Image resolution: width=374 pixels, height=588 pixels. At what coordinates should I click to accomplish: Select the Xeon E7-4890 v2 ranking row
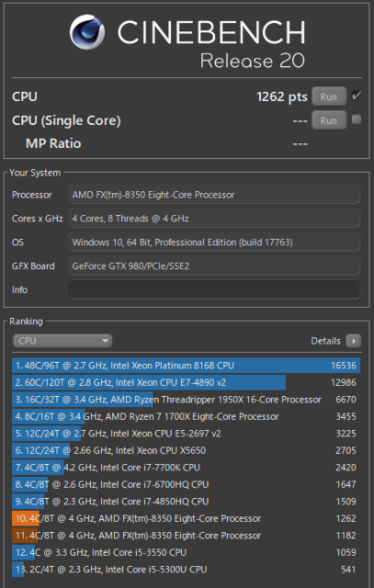tap(186, 382)
